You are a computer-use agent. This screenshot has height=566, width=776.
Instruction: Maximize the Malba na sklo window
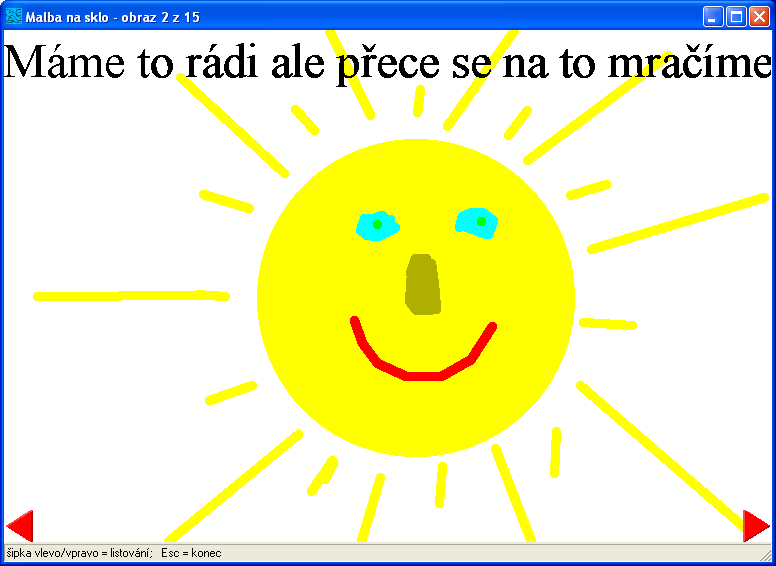tap(736, 16)
